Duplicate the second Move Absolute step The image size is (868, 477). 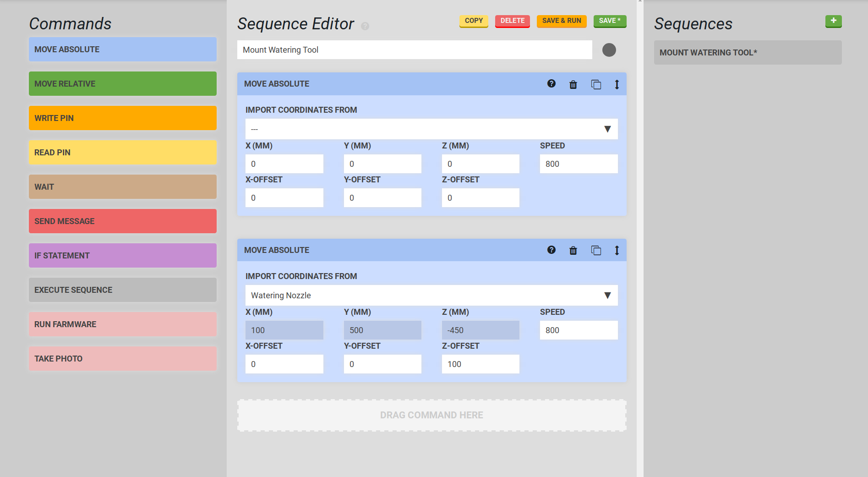pyautogui.click(x=595, y=251)
